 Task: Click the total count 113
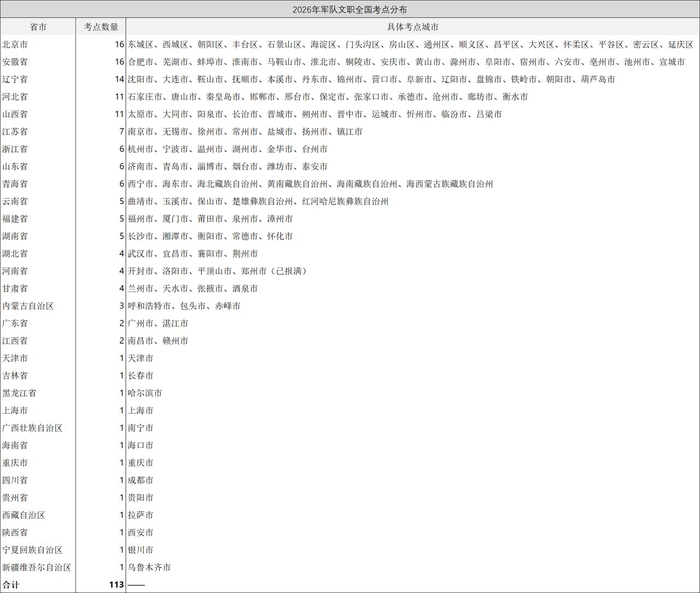pos(116,585)
